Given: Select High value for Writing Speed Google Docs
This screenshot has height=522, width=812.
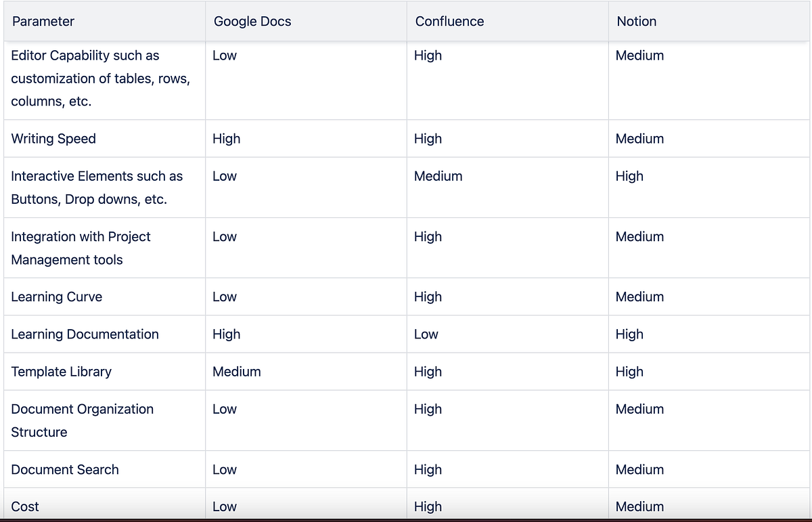Looking at the screenshot, I should tap(227, 139).
